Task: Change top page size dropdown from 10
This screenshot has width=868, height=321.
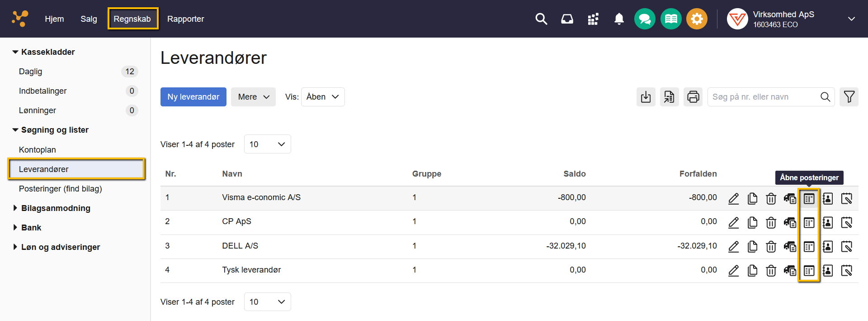Action: (x=267, y=144)
